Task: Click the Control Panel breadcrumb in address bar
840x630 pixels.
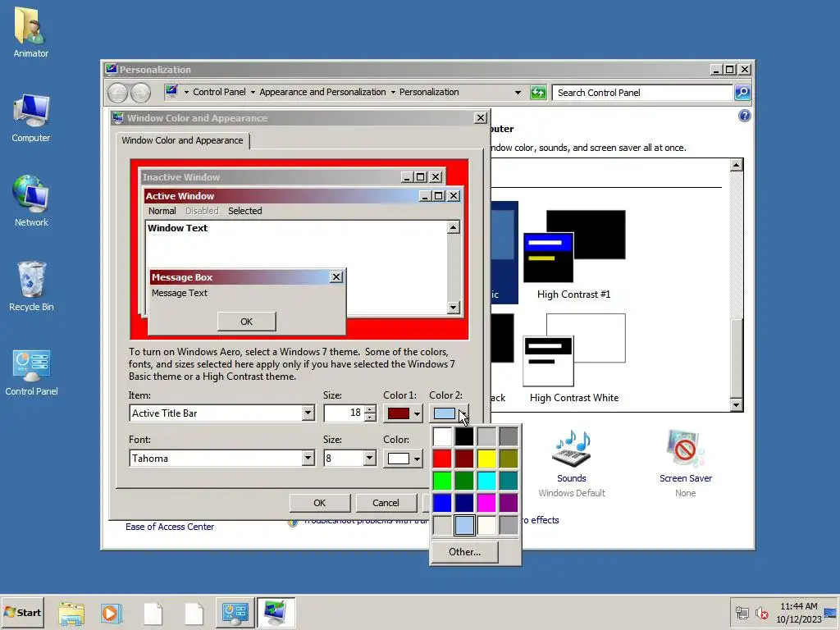Action: (219, 92)
